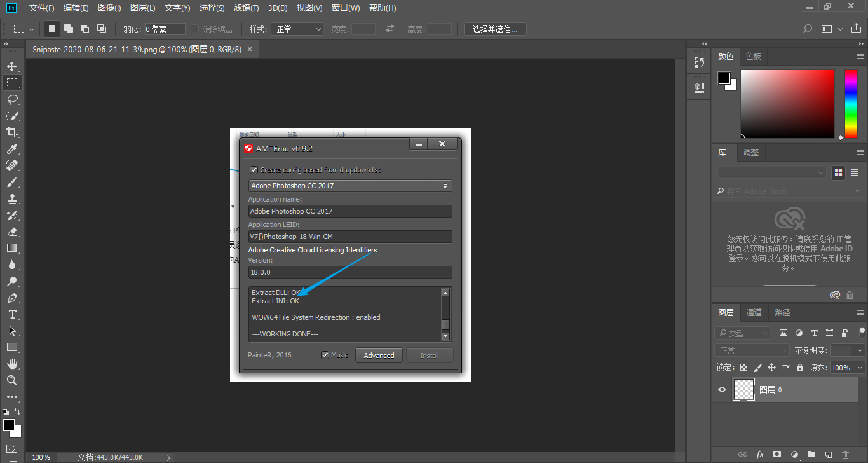Screen dimensions: 868x463
Task: Open the 文件(F) menu
Action: (x=42, y=8)
